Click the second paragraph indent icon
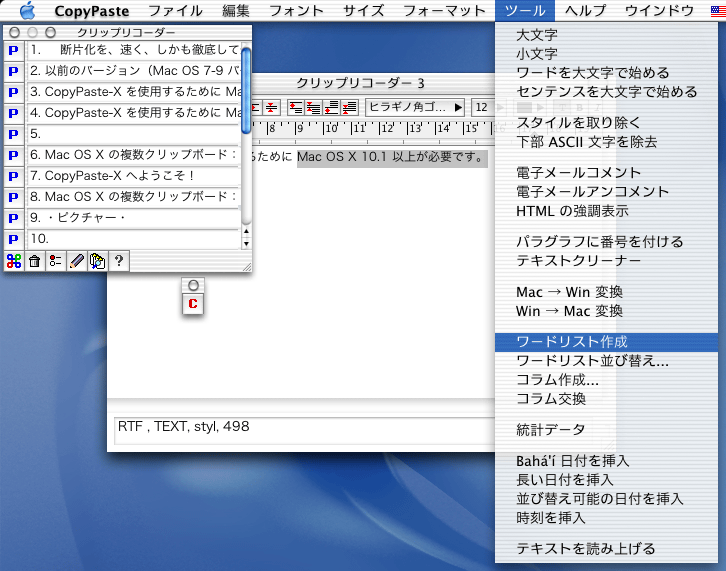Screen dimensions: 726x571 point(313,108)
